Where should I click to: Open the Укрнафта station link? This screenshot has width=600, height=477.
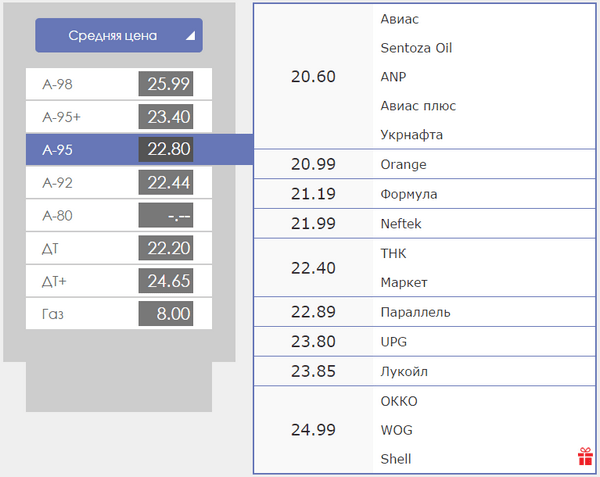[411, 135]
